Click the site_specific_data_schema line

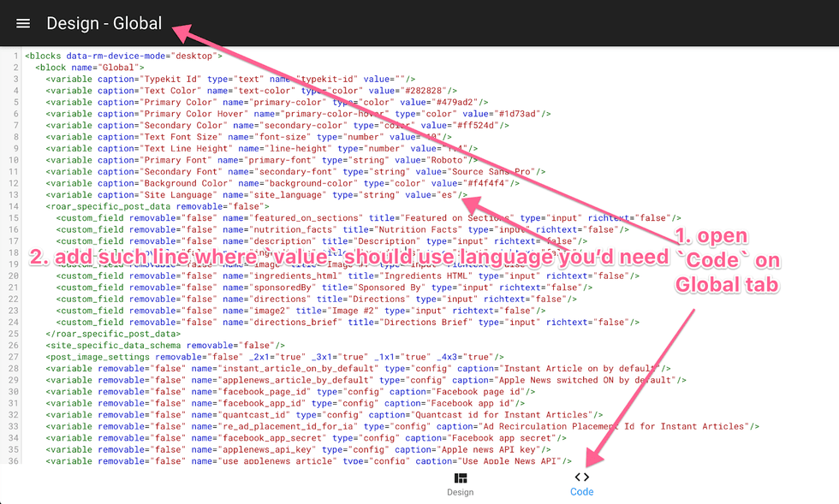154,345
